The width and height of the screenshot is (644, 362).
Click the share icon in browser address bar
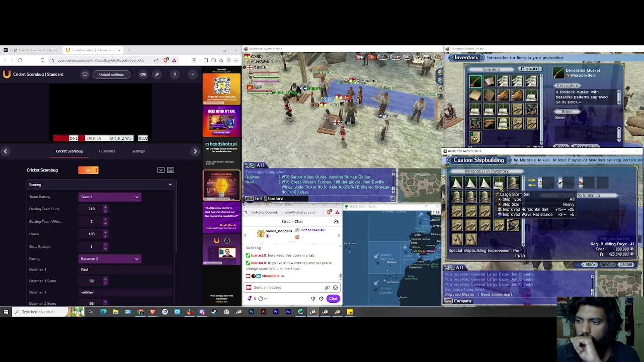click(156, 60)
